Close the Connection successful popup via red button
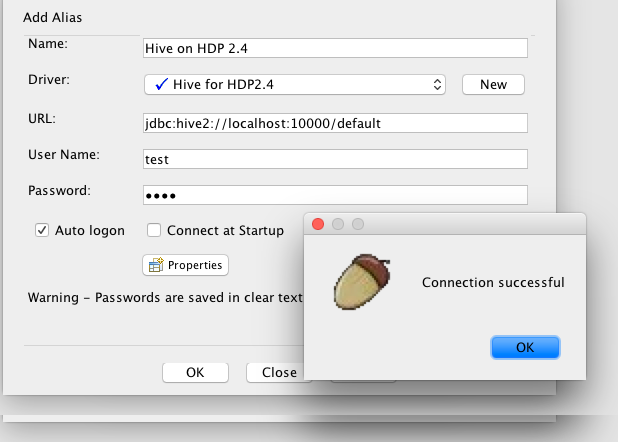 pos(318,224)
